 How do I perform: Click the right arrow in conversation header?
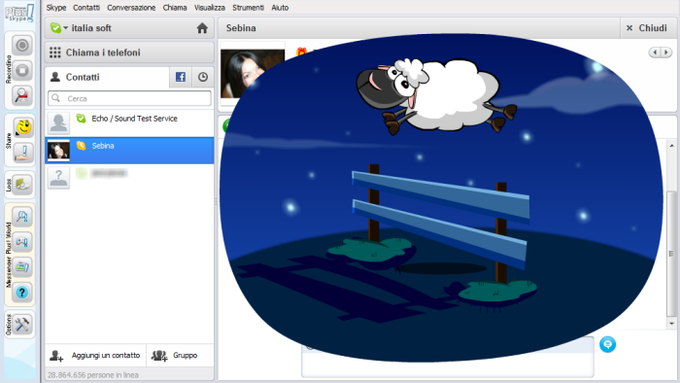pos(666,52)
